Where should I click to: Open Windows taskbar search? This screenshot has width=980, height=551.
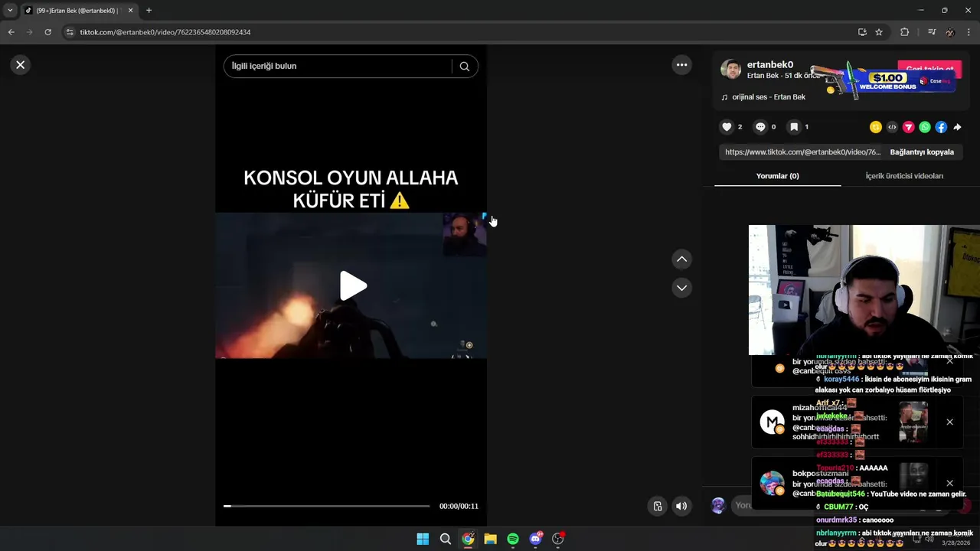click(x=445, y=539)
